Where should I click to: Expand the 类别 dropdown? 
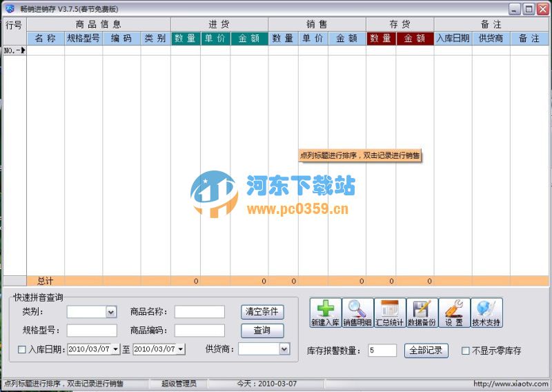[111, 312]
